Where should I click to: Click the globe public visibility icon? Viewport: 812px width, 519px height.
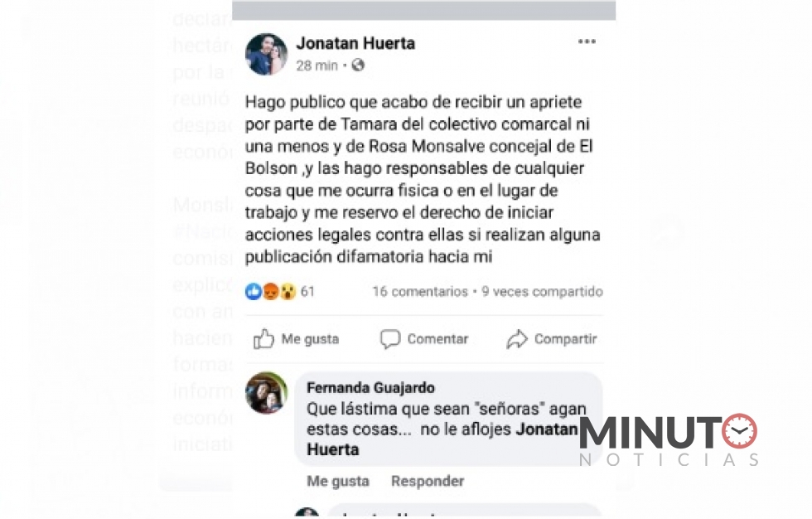pos(358,65)
